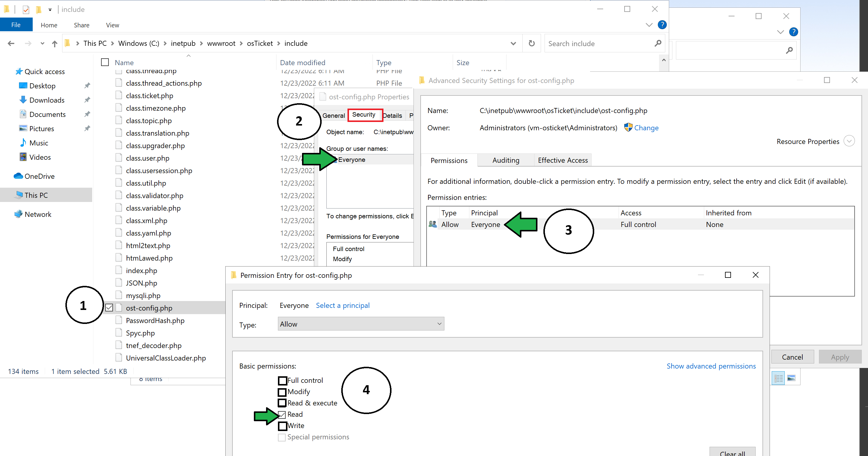The width and height of the screenshot is (868, 456).
Task: Click the Downloads icon in Quick access
Action: (x=23, y=100)
